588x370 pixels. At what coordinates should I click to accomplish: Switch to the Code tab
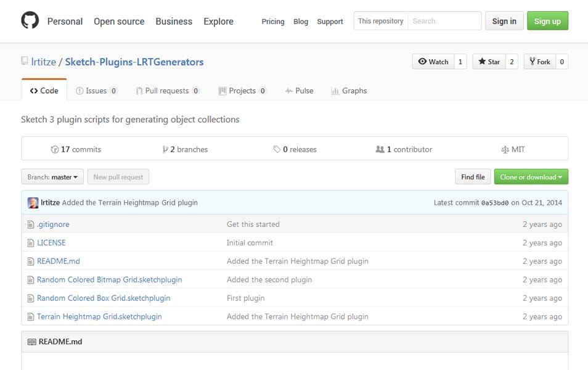click(44, 91)
